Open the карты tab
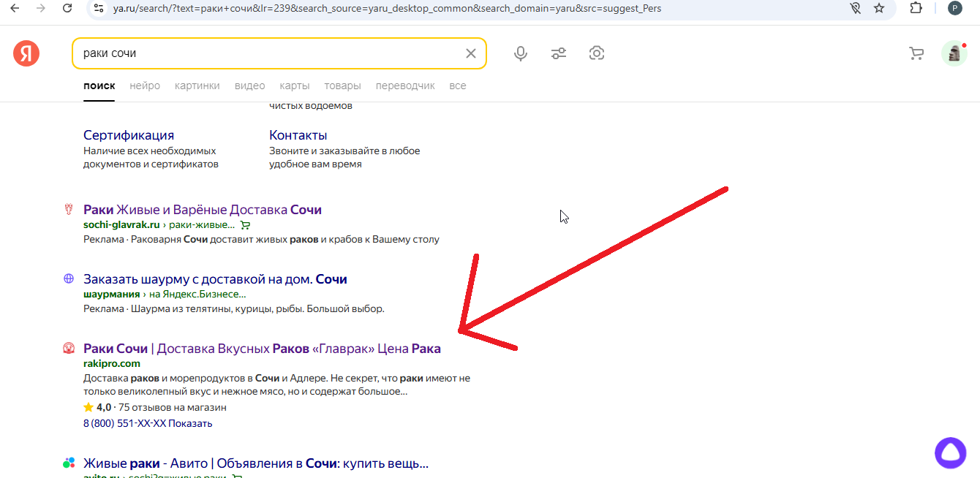Image resolution: width=980 pixels, height=478 pixels. (294, 86)
